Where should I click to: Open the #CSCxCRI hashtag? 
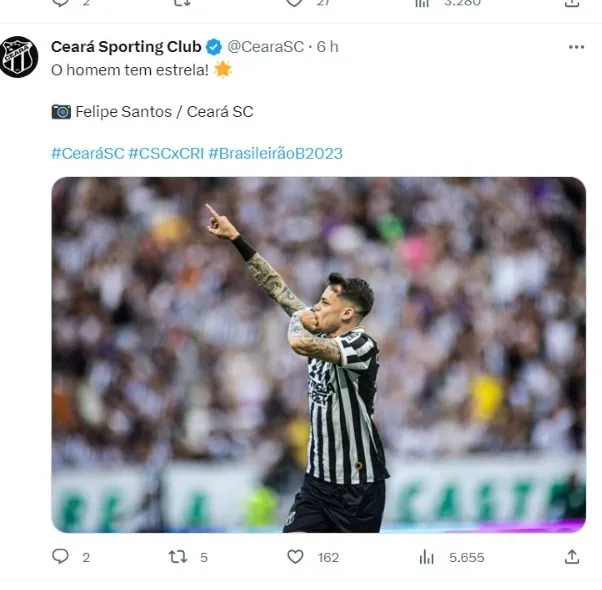tap(166, 153)
